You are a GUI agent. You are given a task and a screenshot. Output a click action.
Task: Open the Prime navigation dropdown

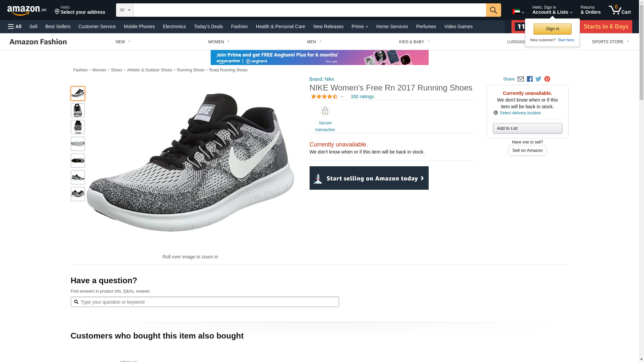pos(360,26)
